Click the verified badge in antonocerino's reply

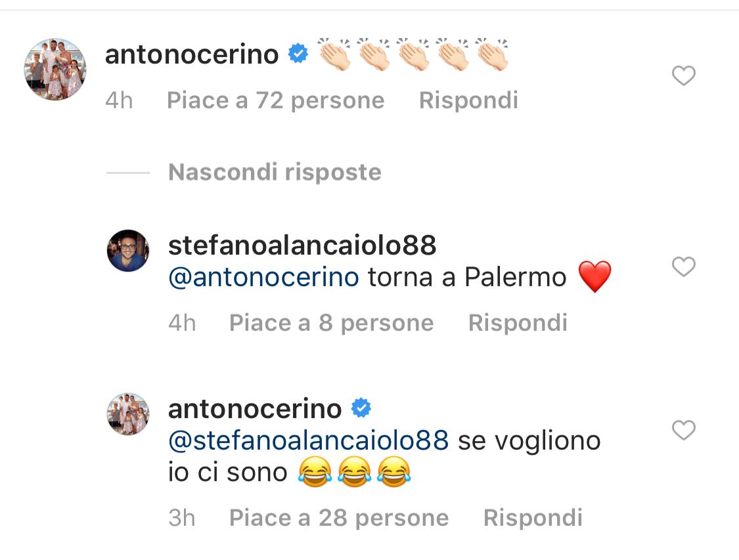361,409
